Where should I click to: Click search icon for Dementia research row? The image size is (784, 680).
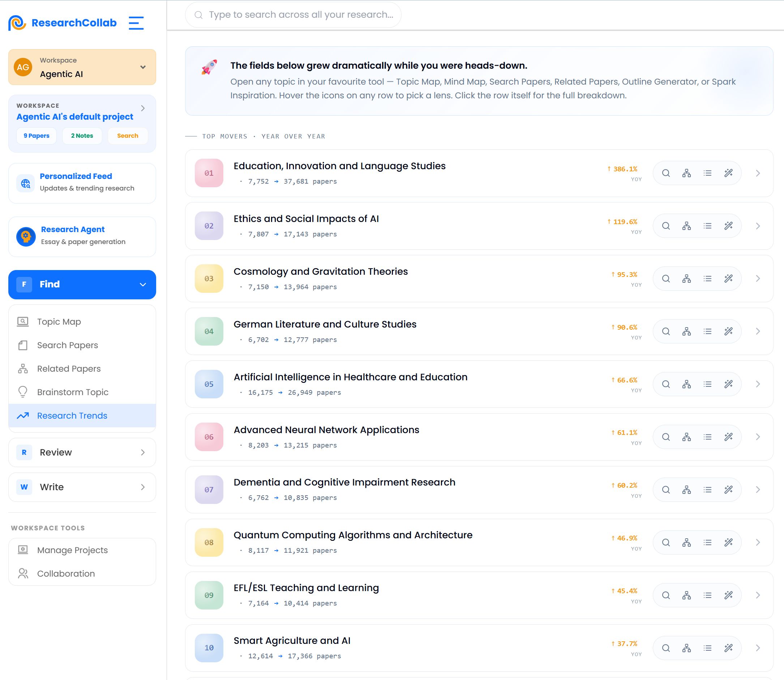click(665, 489)
